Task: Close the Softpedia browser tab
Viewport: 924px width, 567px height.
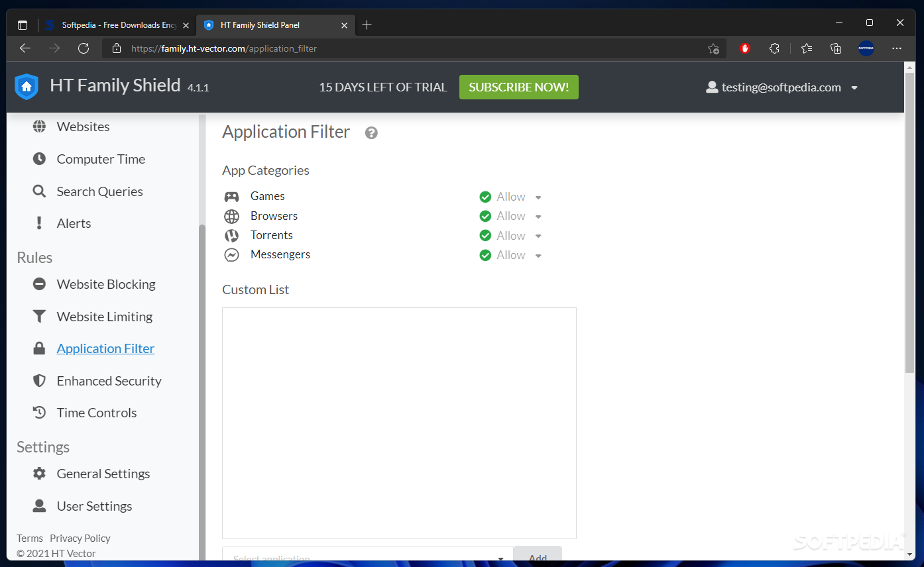Action: pos(186,25)
